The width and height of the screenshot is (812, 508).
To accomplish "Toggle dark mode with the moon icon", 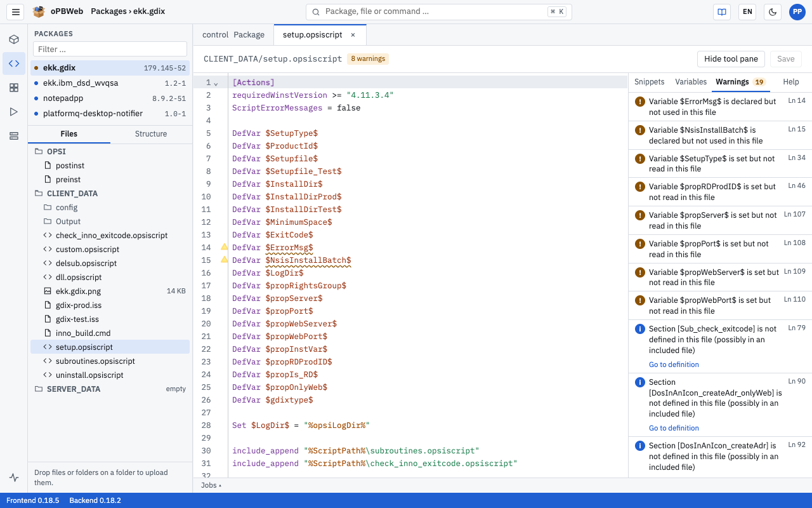I will coord(773,11).
